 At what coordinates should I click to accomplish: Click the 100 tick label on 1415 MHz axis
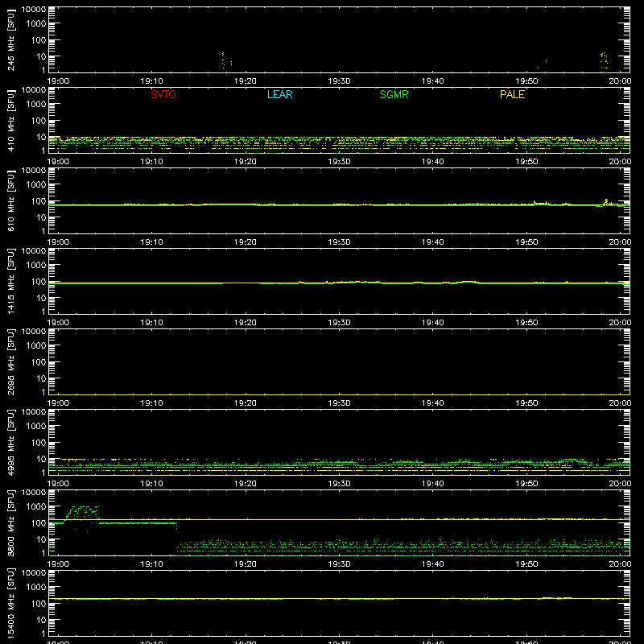tap(39, 282)
